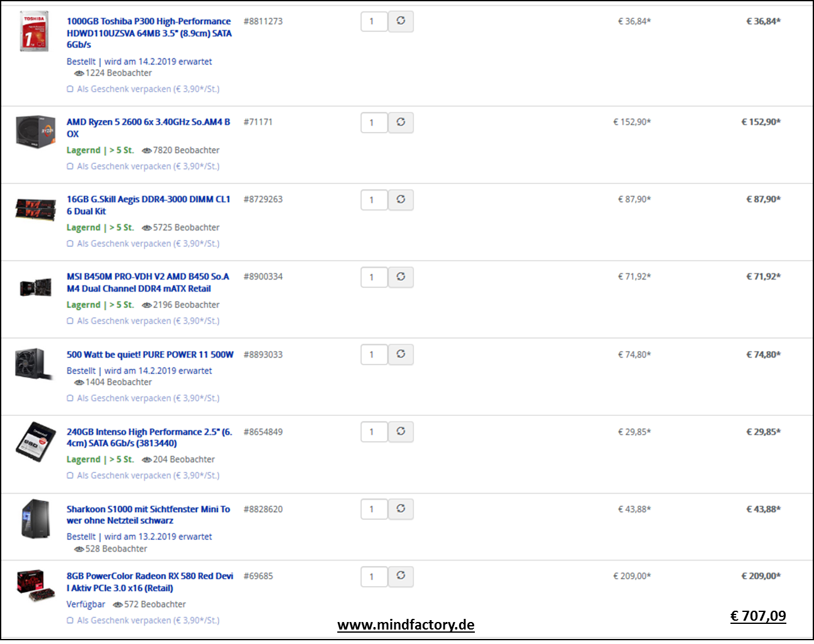Image resolution: width=814 pixels, height=644 pixels.
Task: Update quantity for be quiet! PURE POWER 11
Action: coord(401,354)
